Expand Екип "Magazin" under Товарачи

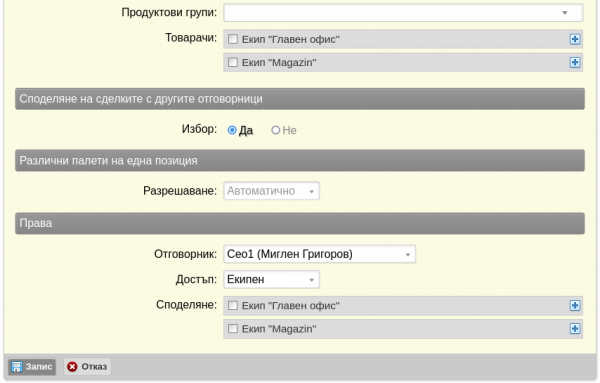[574, 62]
